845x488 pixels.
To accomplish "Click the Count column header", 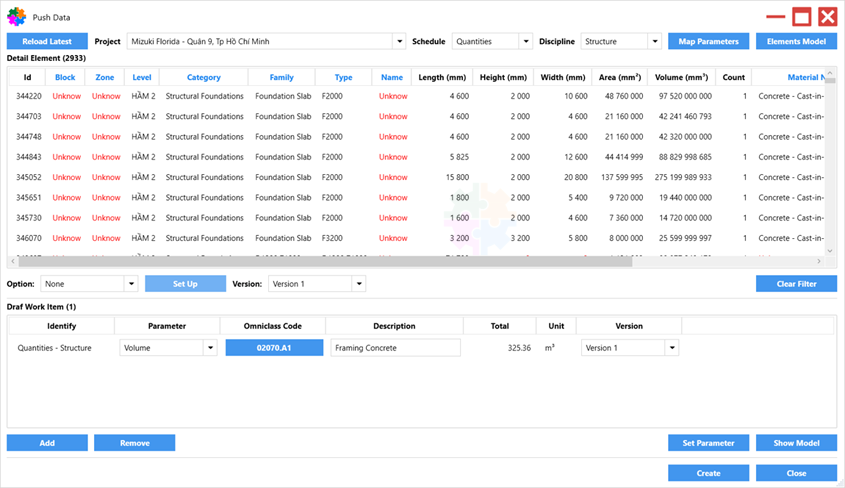I will tap(733, 77).
